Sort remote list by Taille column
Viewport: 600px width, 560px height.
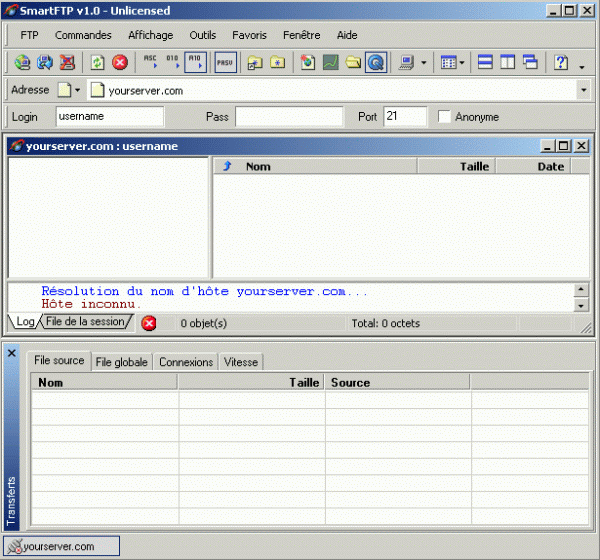[x=457, y=166]
